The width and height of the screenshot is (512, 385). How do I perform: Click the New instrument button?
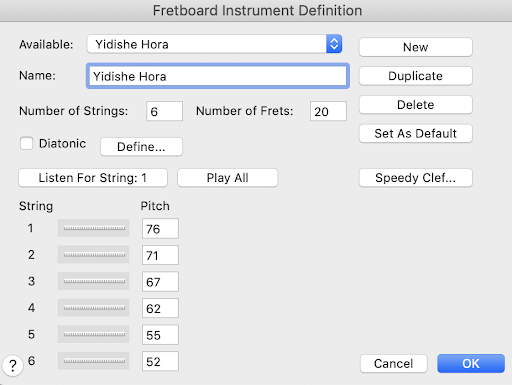(x=415, y=47)
